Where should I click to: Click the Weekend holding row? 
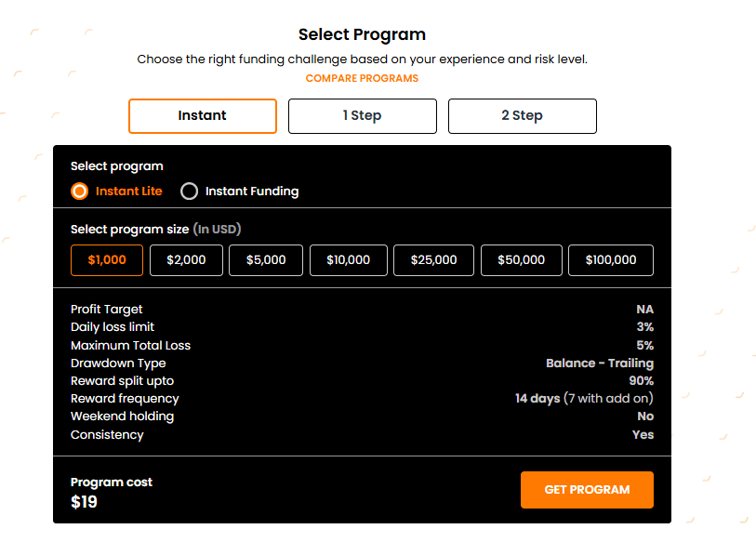pyautogui.click(x=122, y=416)
